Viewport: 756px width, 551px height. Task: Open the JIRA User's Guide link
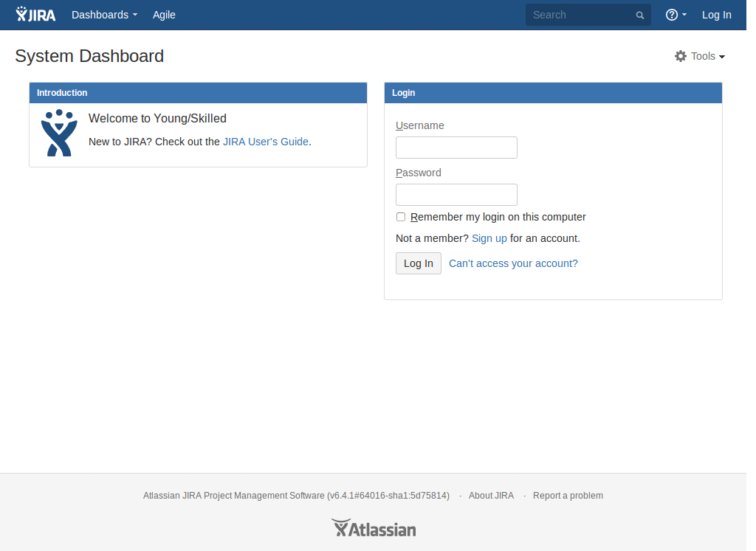(266, 142)
